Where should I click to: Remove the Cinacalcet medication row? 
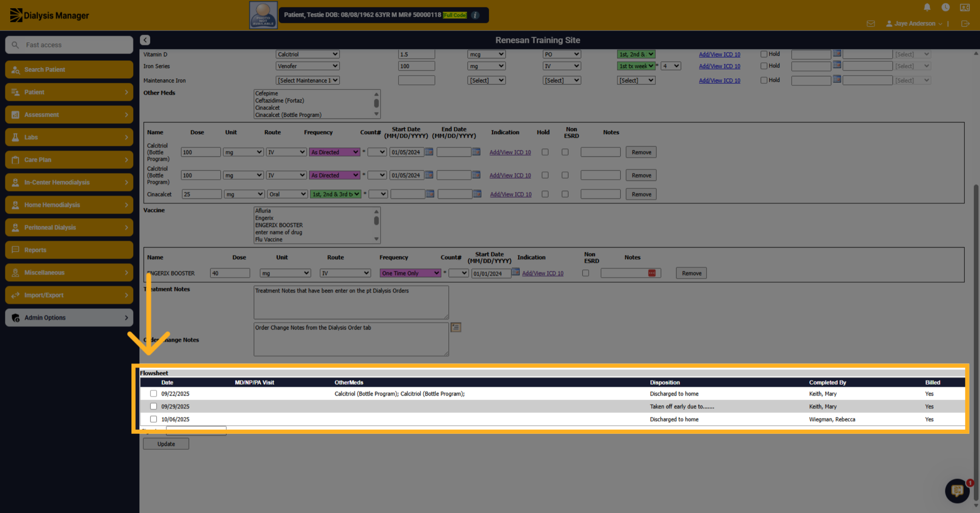click(641, 194)
